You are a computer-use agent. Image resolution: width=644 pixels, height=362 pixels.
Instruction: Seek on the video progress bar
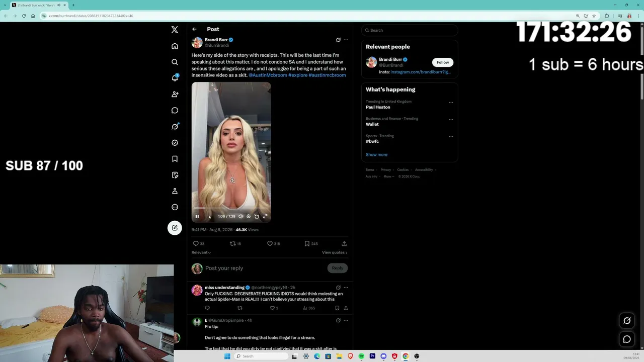231,208
